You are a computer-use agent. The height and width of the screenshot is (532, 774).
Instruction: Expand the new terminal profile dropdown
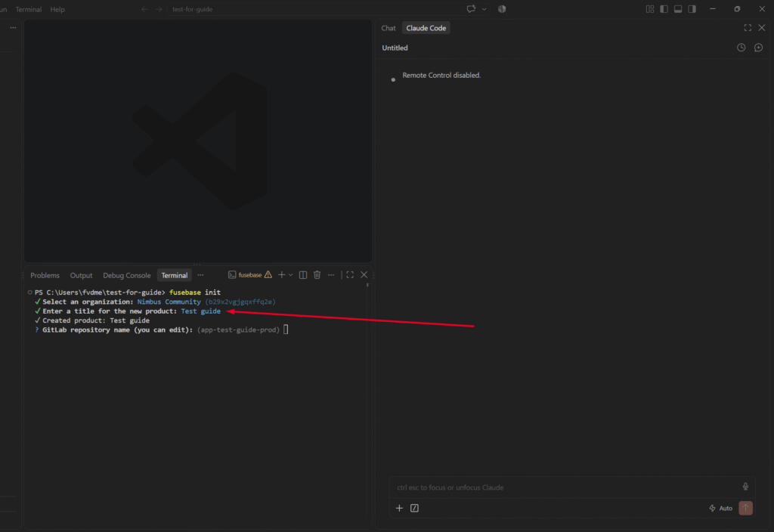tap(291, 275)
